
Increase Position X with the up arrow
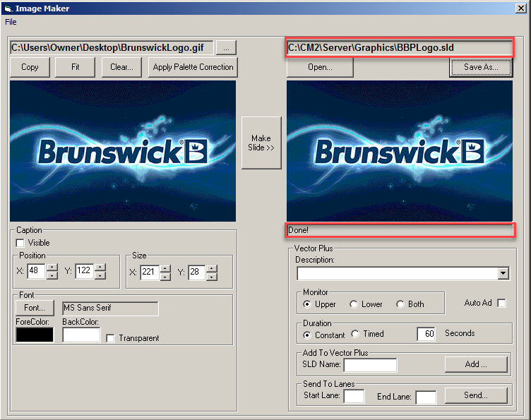pyautogui.click(x=52, y=268)
